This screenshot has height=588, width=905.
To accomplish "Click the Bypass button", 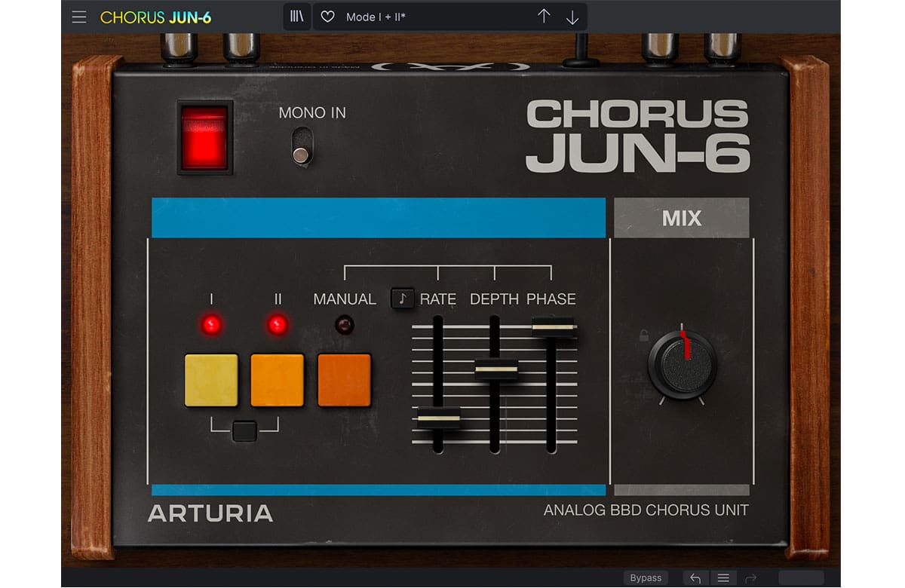I will point(646,578).
